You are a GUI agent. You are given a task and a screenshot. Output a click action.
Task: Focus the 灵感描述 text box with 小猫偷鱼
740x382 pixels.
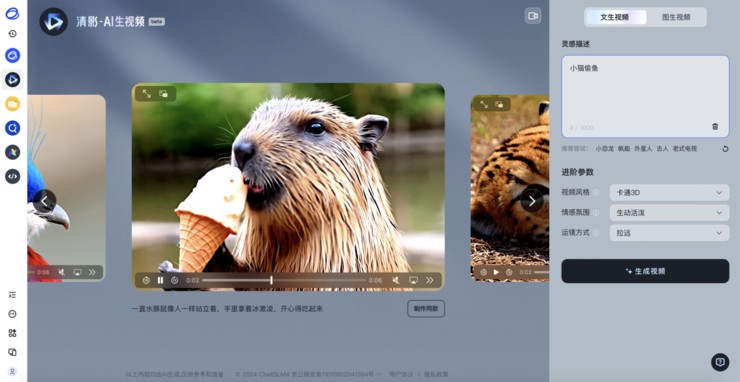[645, 96]
